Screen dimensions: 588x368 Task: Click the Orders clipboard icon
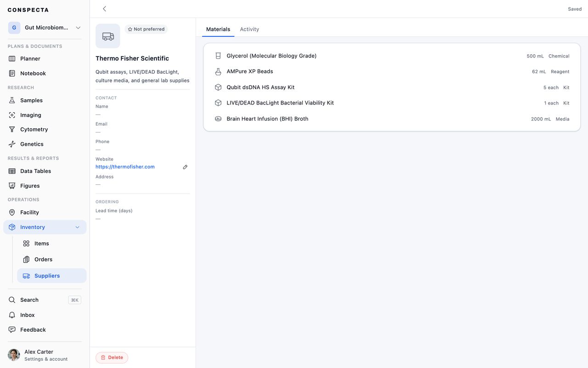(26, 259)
